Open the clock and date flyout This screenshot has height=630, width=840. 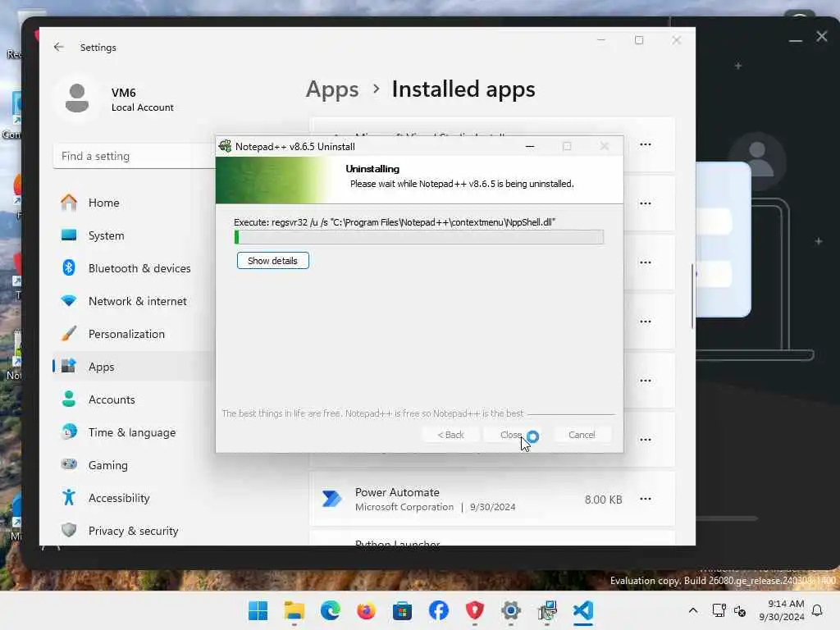coord(781,610)
